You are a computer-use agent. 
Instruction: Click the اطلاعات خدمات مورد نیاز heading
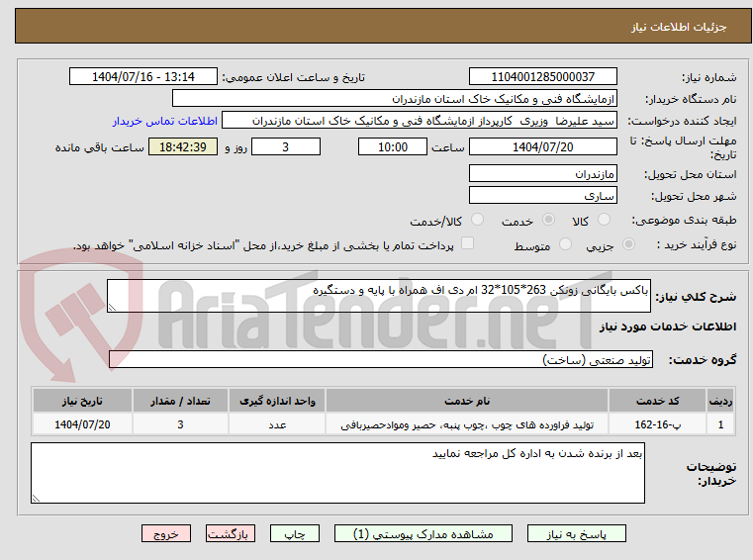point(668,327)
